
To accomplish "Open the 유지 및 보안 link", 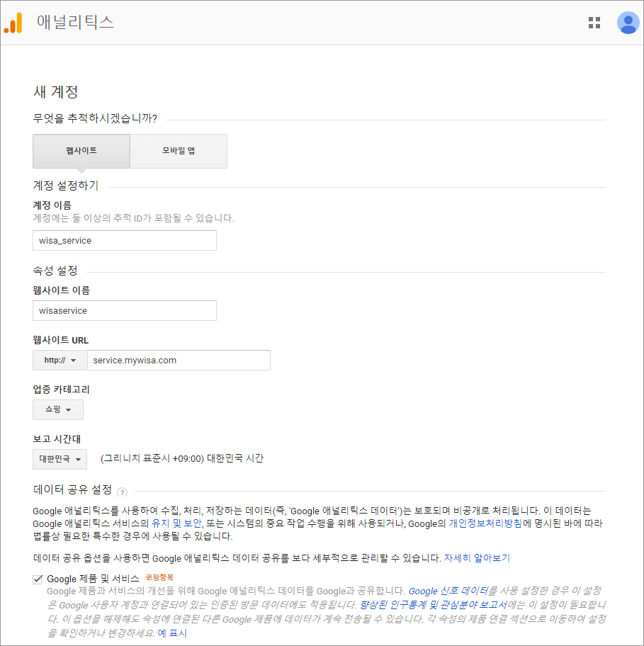I will point(176,523).
